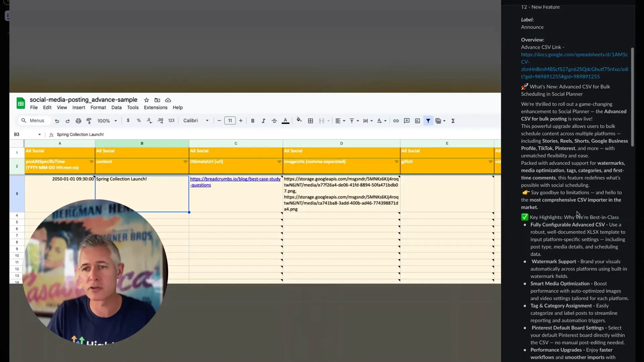
Task: Open filter on imageUrls column
Action: coord(396,162)
